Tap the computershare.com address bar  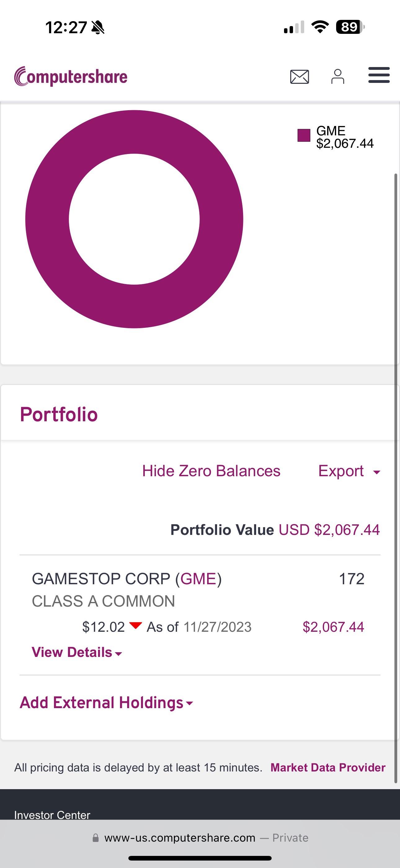click(200, 838)
